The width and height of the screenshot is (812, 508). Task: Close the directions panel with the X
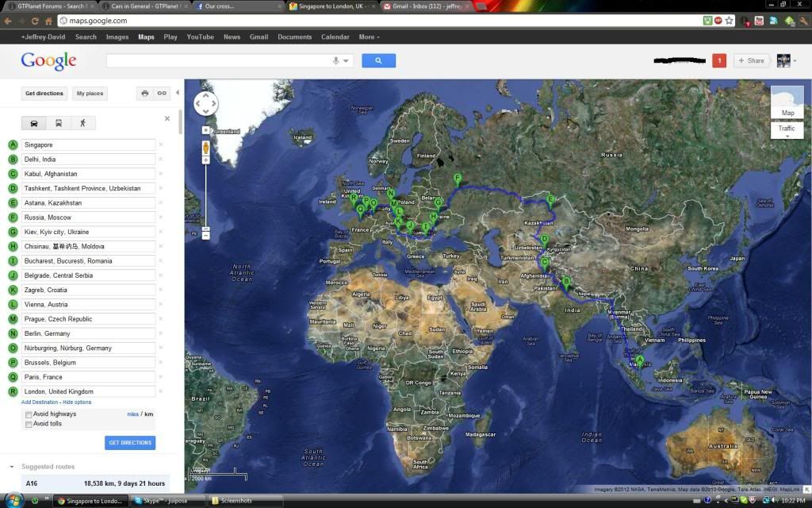coord(167,118)
